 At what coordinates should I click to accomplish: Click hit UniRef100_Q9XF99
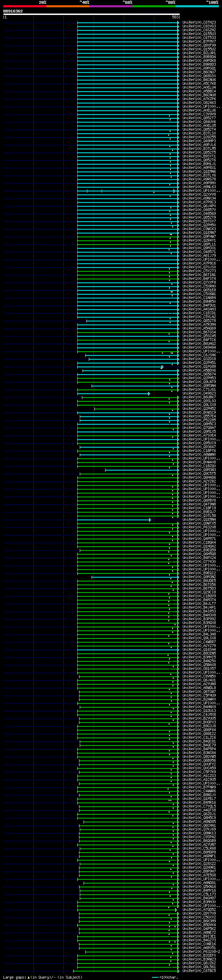(199, 45)
